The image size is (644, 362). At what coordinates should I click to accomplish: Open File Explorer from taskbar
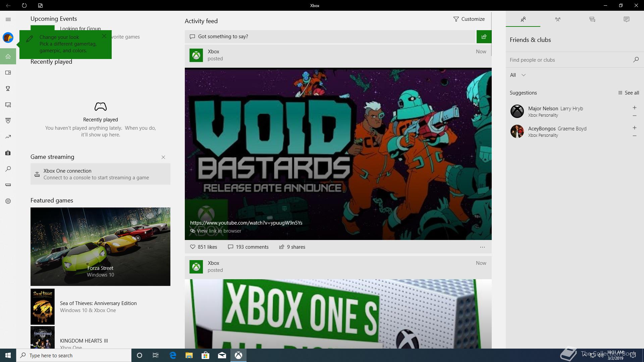tap(189, 355)
